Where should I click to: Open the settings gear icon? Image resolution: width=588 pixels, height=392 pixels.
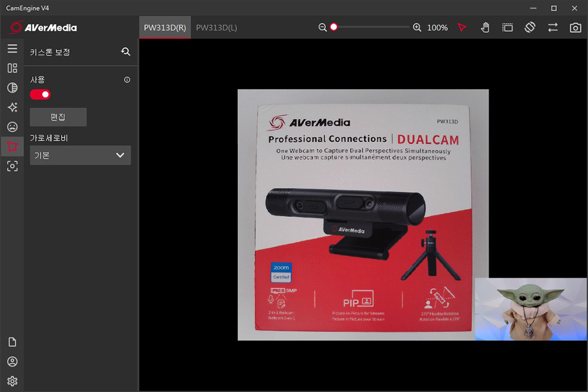click(x=12, y=381)
